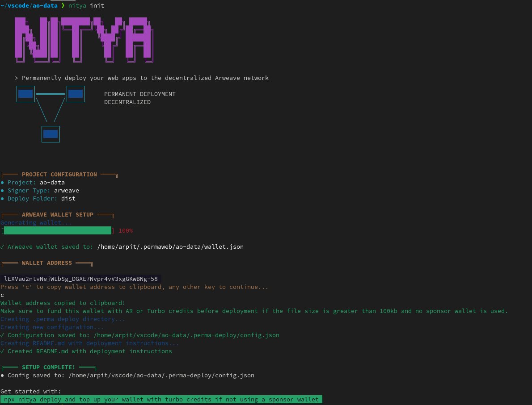The image size is (532, 405).
Task: Click the 'Signer Type: arweave' line
Action: coord(40,191)
